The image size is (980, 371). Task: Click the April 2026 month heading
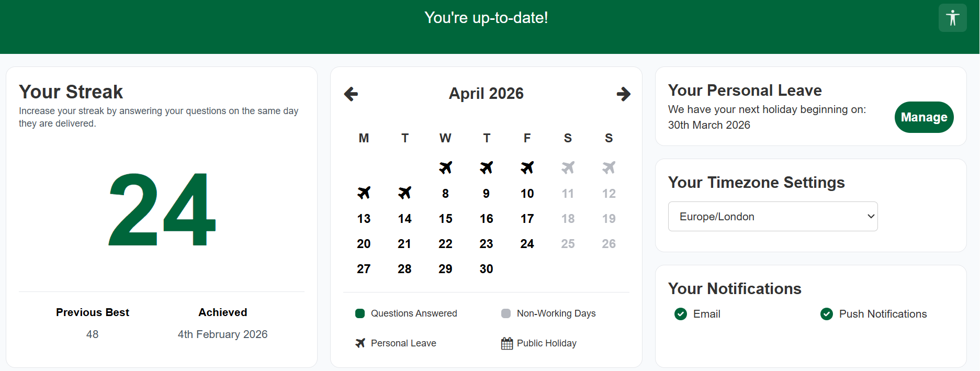486,94
